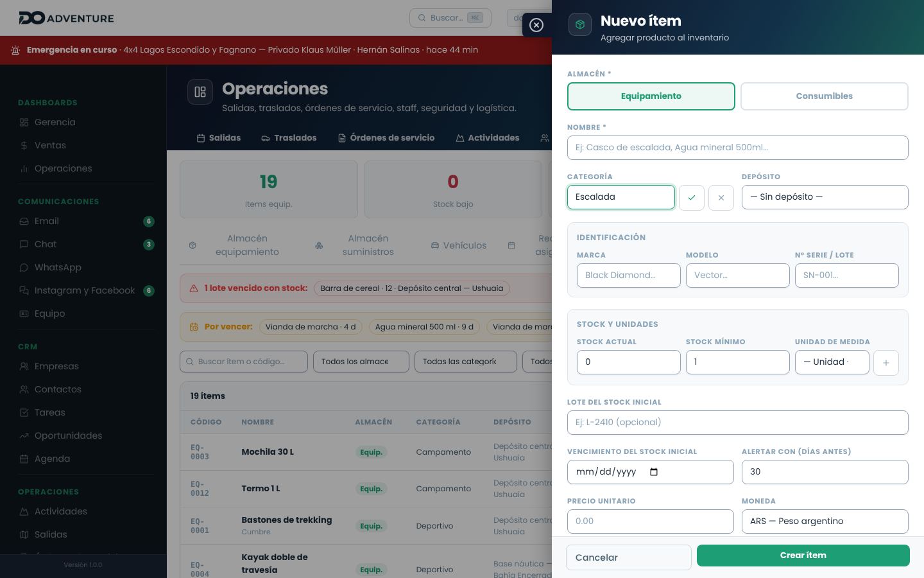Open Agenda in CRM section
This screenshot has width=924, height=578.
[x=52, y=459]
